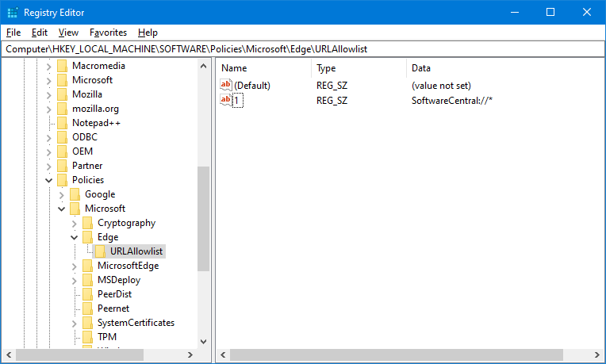Click the SystemCertificates folder icon
Image resolution: width=606 pixels, height=364 pixels.
click(x=88, y=323)
